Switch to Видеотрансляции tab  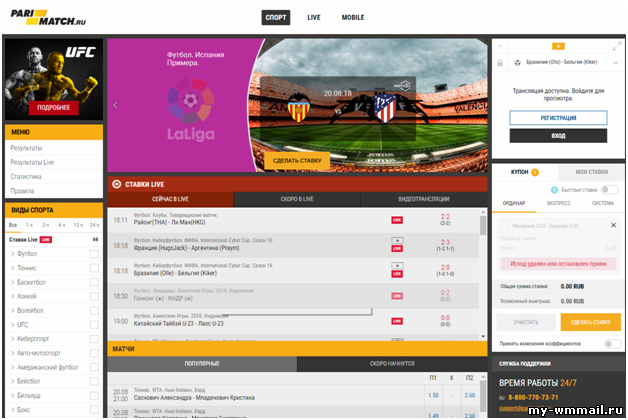(424, 199)
